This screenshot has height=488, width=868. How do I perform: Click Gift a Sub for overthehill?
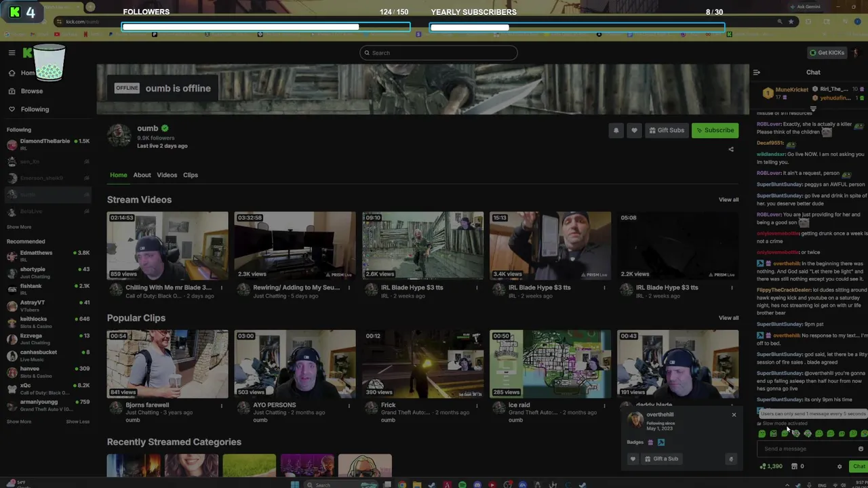pos(661,459)
